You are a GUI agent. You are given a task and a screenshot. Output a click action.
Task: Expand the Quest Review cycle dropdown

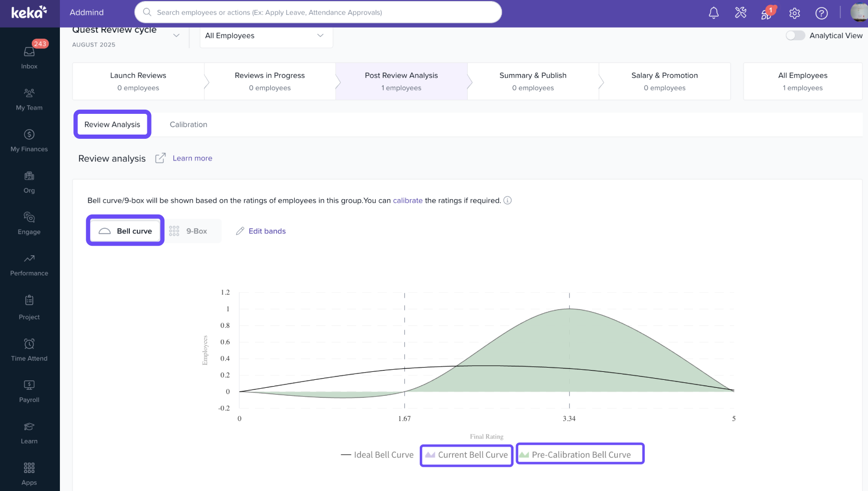coord(176,35)
